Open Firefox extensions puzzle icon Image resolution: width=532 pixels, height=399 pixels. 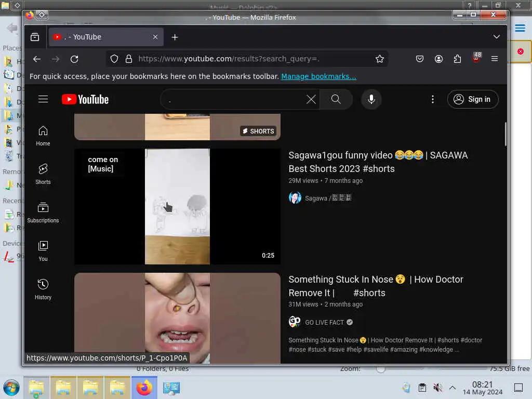pyautogui.click(x=457, y=59)
